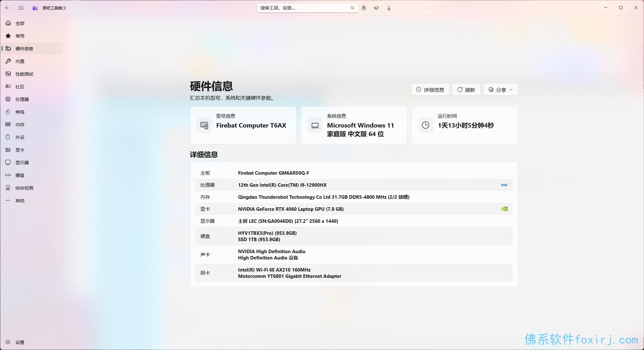Click the 图吧工具箱CE app logo

click(x=35, y=8)
